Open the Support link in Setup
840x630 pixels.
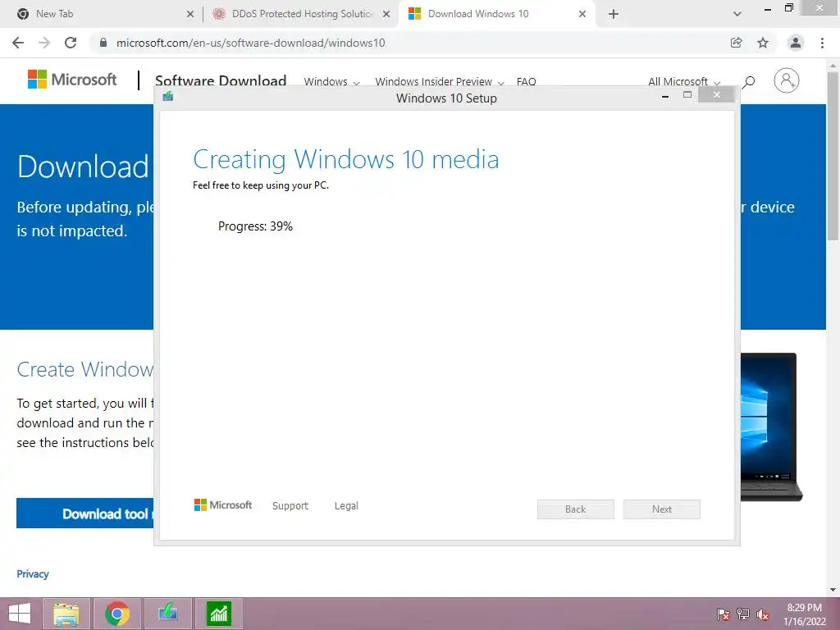290,505
